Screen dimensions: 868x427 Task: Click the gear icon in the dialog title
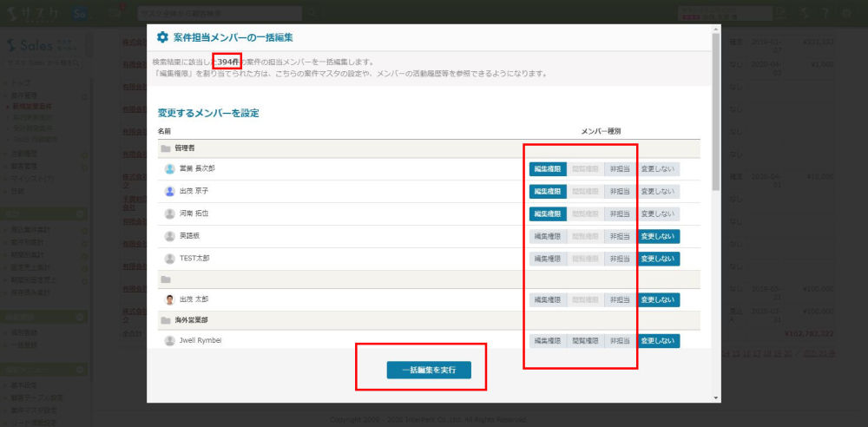click(x=162, y=38)
